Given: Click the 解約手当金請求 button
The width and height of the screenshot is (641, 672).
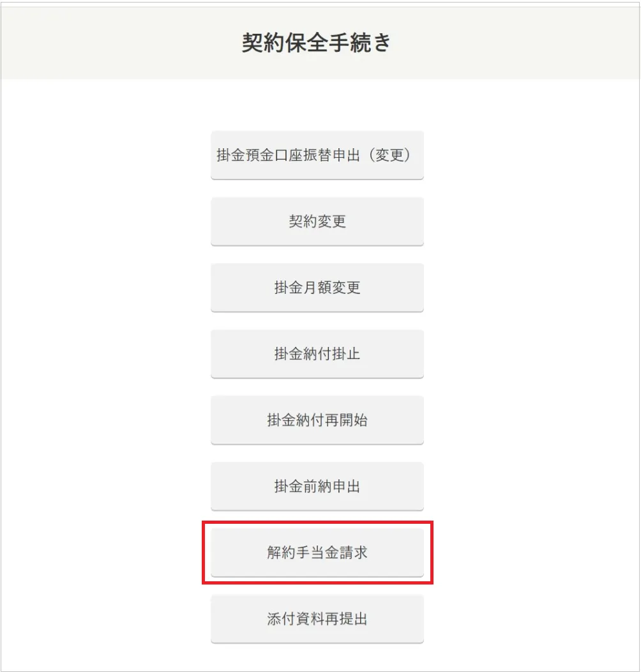Looking at the screenshot, I should (317, 553).
